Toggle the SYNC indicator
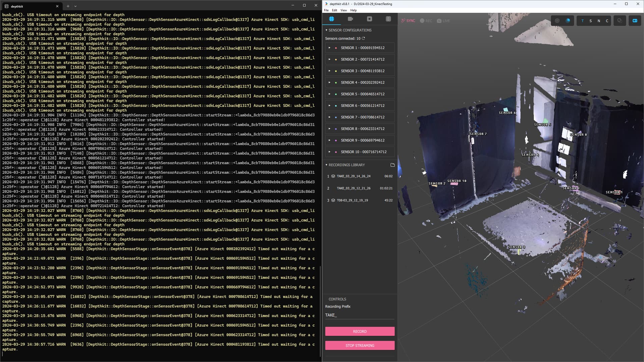This screenshot has height=362, width=644. 408,21
